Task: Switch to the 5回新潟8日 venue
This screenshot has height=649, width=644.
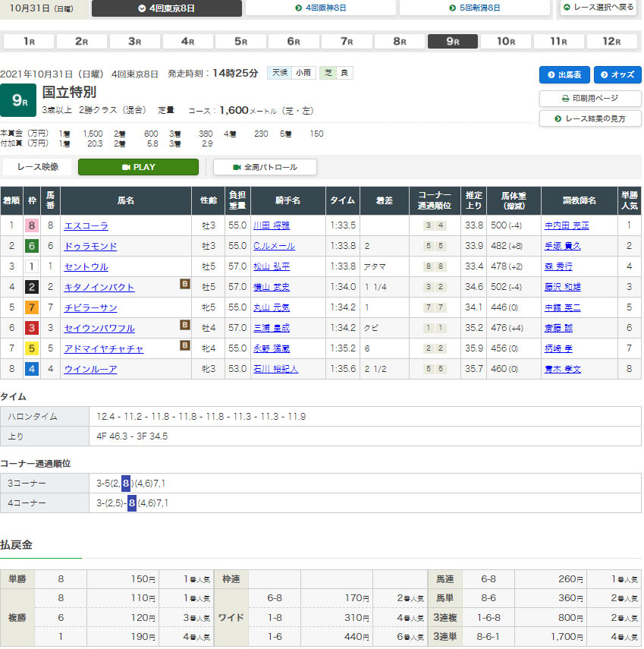Action: 474,8
